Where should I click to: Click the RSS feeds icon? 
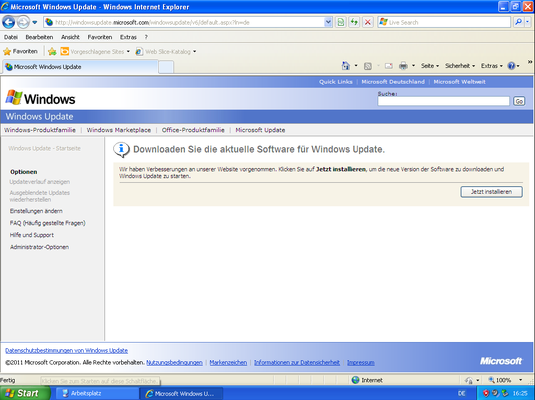tap(367, 66)
